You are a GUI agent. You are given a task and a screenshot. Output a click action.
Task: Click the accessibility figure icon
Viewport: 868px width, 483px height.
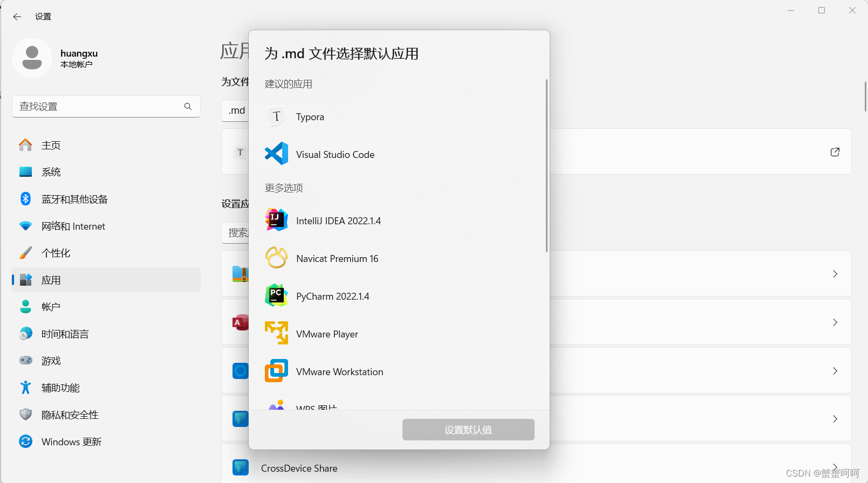click(x=25, y=387)
